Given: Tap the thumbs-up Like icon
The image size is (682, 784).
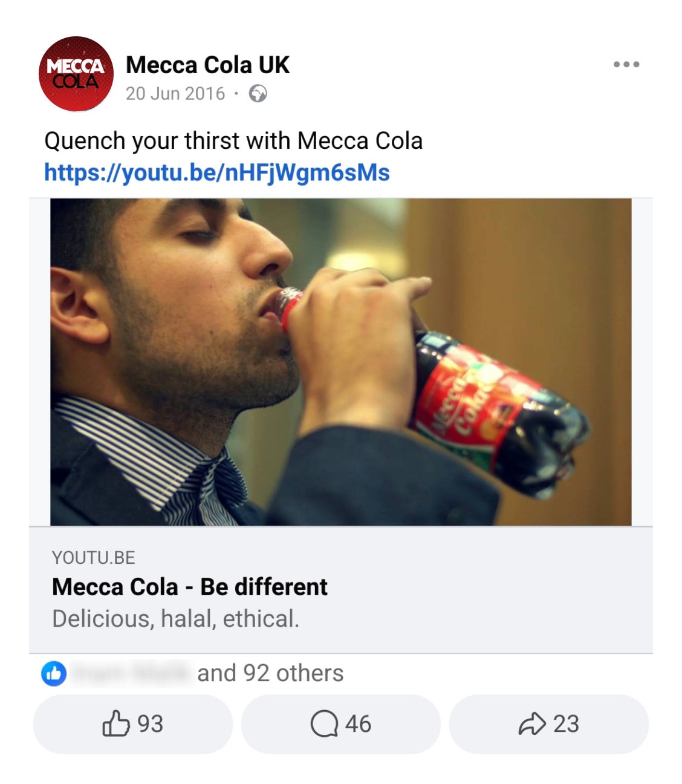Looking at the screenshot, I should [x=116, y=724].
